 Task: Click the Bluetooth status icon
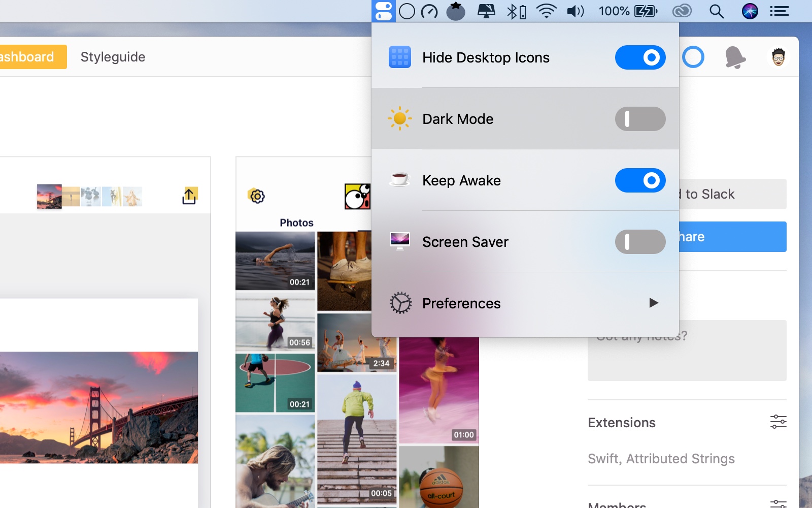(x=516, y=11)
